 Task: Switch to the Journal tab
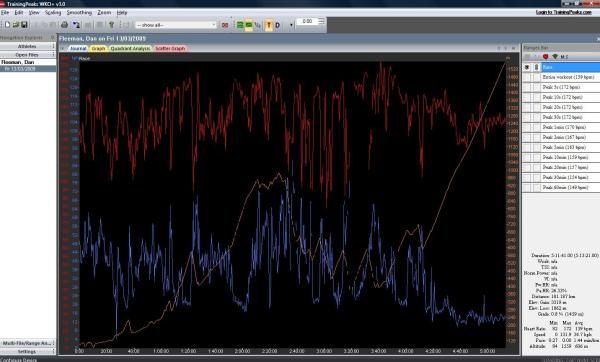click(x=78, y=49)
